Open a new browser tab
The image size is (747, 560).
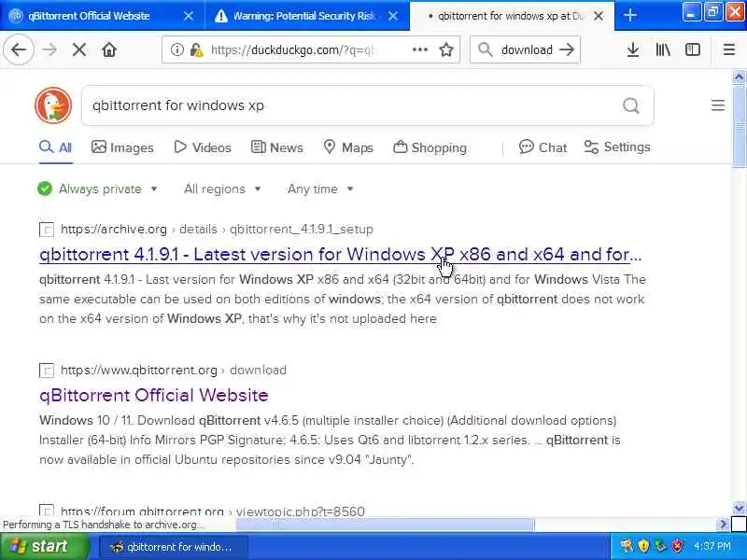click(x=629, y=16)
